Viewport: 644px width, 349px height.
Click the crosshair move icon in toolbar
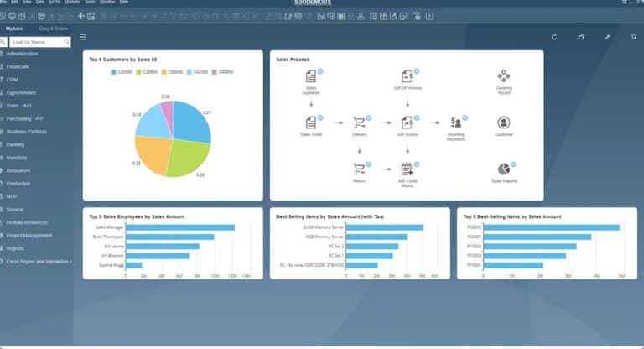click(80, 16)
